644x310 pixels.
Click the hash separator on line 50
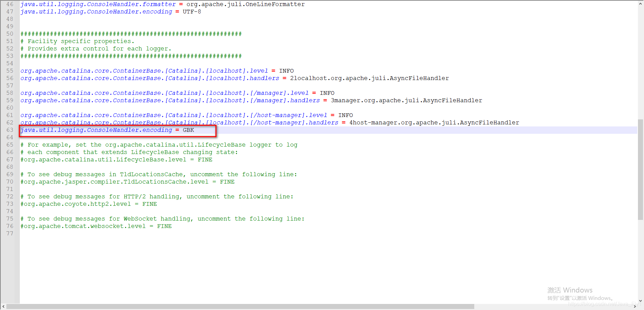131,34
